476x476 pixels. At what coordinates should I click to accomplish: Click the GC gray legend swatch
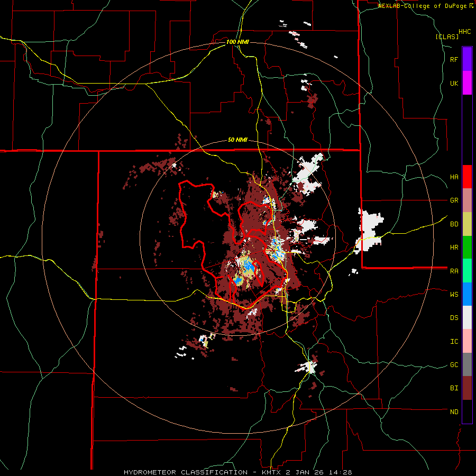tap(467, 364)
